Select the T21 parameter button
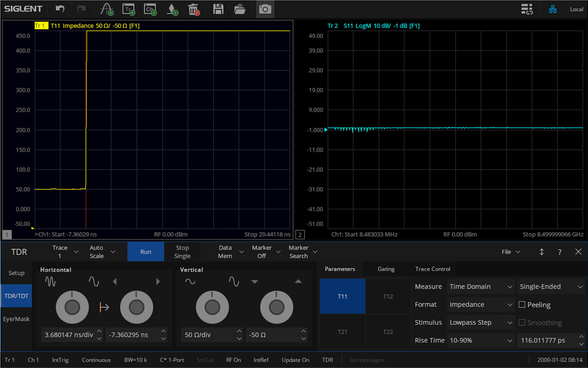588x368 pixels. [x=342, y=332]
